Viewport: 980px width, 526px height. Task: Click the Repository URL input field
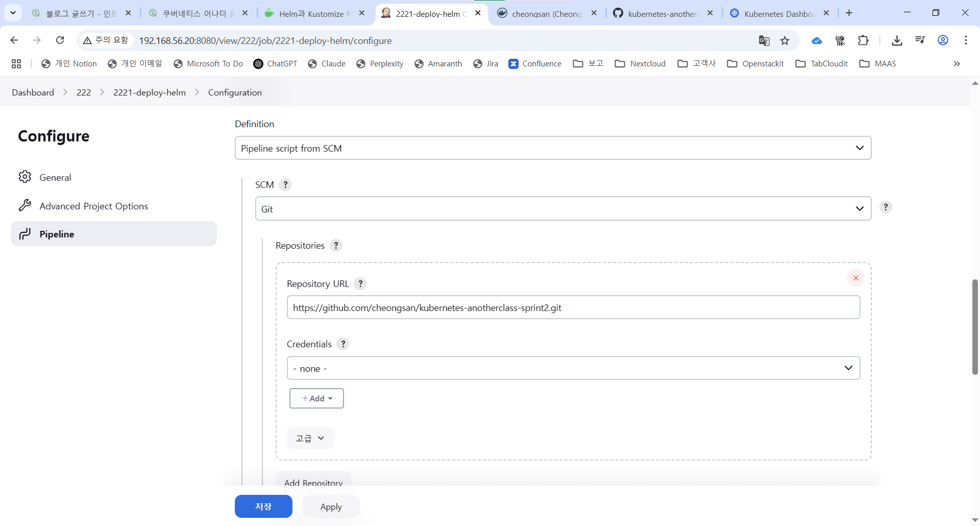click(573, 308)
